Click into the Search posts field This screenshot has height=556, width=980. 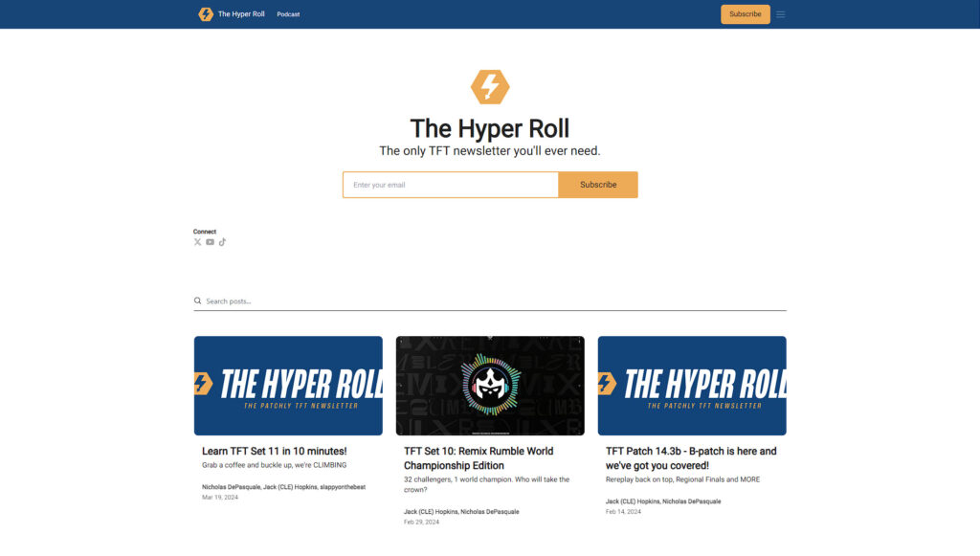493,301
